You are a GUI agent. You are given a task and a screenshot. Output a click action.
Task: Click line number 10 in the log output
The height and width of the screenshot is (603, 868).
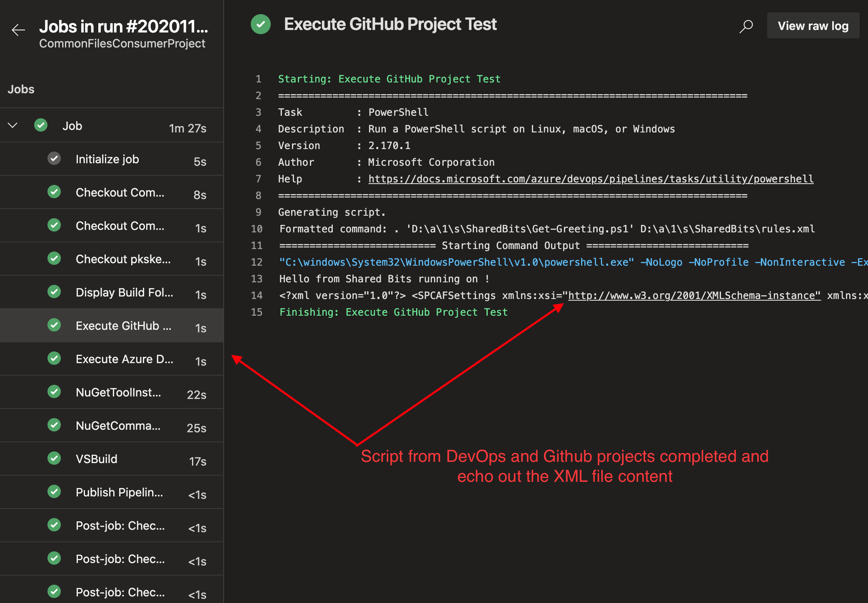pyautogui.click(x=257, y=229)
